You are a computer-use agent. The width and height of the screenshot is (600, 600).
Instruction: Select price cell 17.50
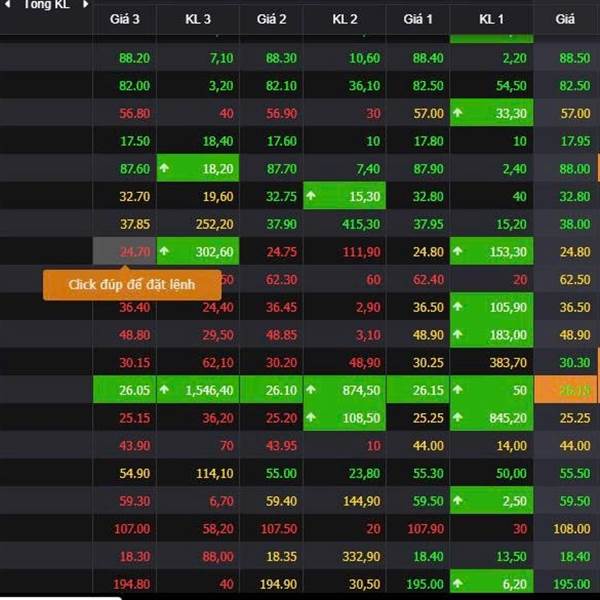coord(124,141)
